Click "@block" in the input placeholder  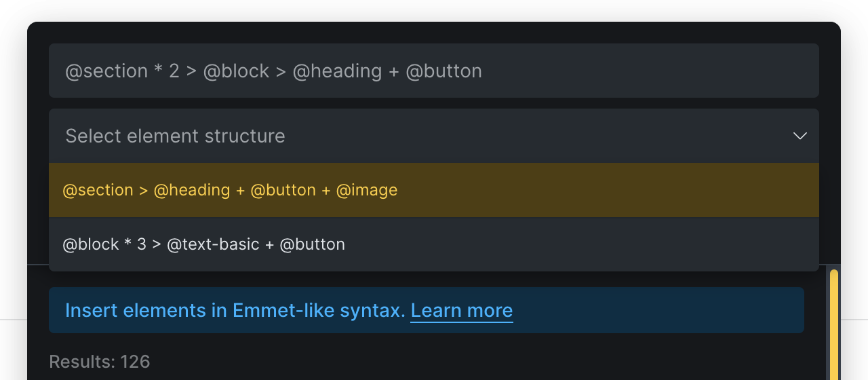236,71
